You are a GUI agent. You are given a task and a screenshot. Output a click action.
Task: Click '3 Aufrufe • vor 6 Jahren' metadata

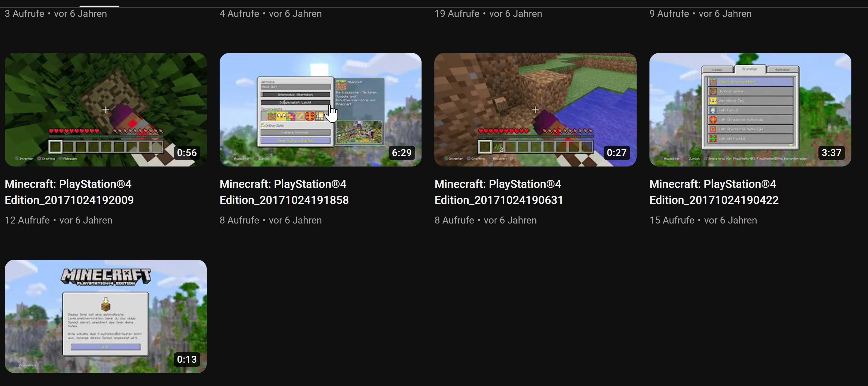[56, 14]
